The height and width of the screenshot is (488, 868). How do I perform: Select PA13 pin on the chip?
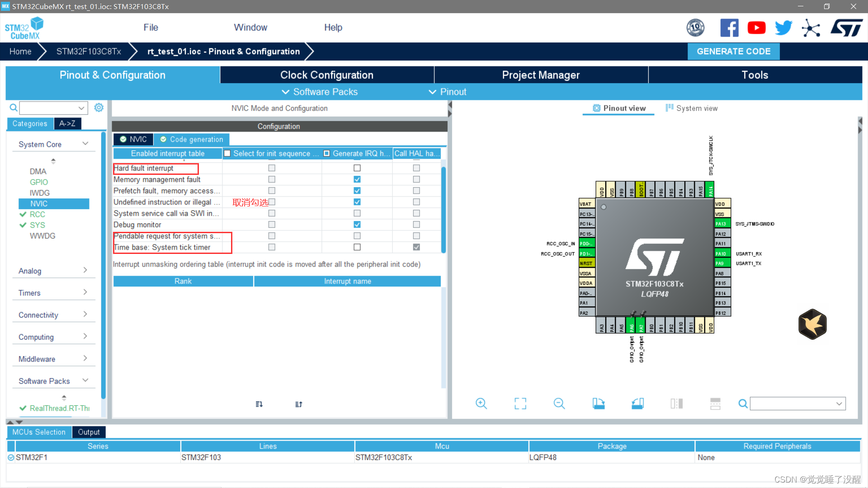click(722, 224)
